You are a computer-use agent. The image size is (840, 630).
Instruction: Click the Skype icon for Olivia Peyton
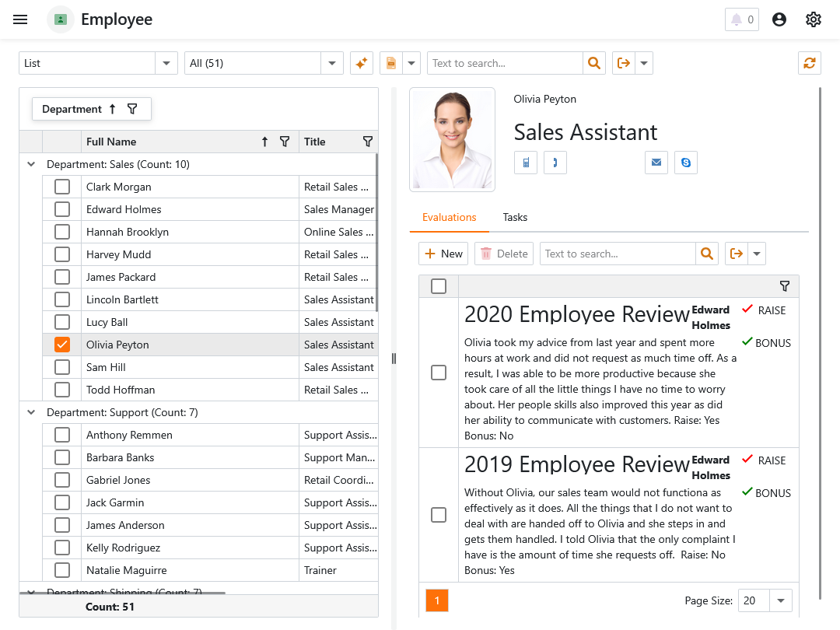685,163
